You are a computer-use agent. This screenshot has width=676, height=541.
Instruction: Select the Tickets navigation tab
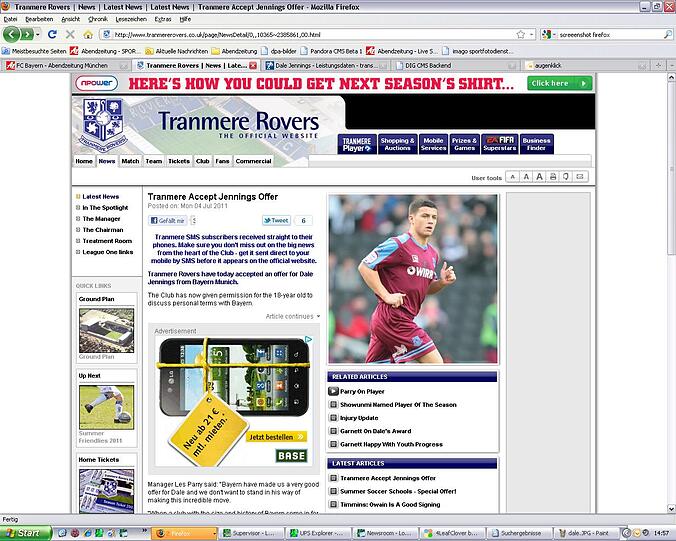[x=179, y=161]
